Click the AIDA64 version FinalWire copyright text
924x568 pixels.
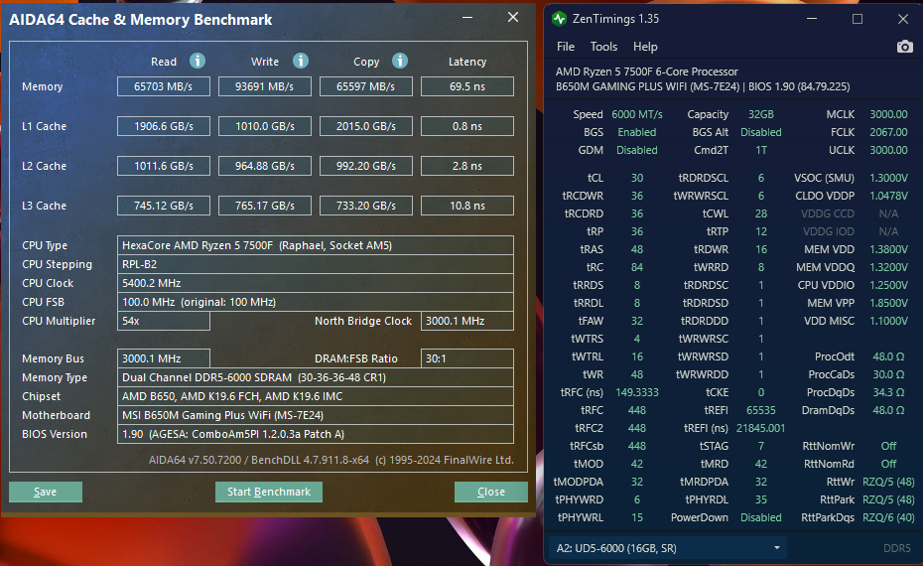click(331, 460)
